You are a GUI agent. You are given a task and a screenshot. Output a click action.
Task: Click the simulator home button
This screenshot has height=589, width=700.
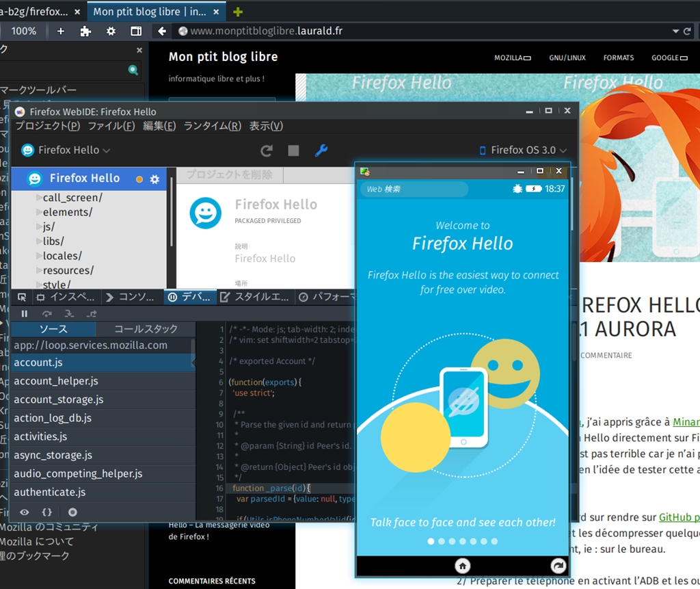463,566
